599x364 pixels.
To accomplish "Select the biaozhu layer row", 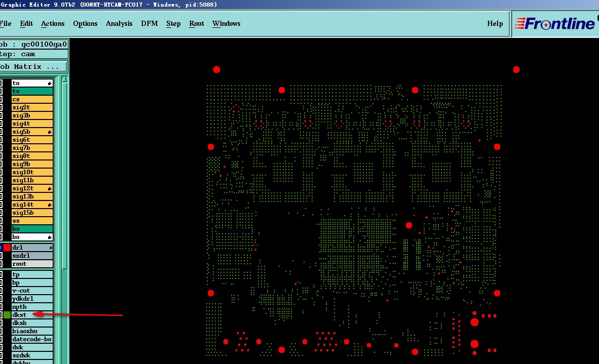I will coord(32,331).
